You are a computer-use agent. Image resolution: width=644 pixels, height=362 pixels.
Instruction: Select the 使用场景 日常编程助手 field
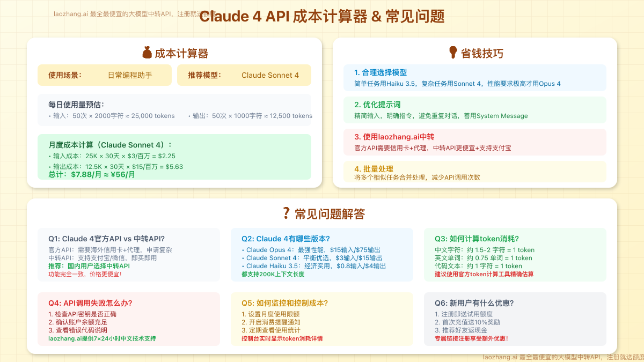click(105, 75)
